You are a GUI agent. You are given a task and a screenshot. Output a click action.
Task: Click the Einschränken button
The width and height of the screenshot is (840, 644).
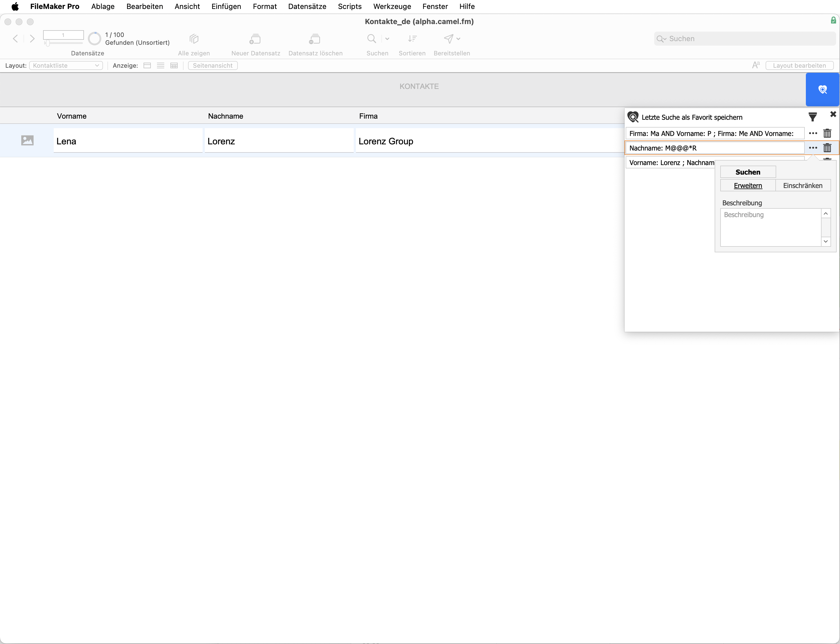(803, 185)
